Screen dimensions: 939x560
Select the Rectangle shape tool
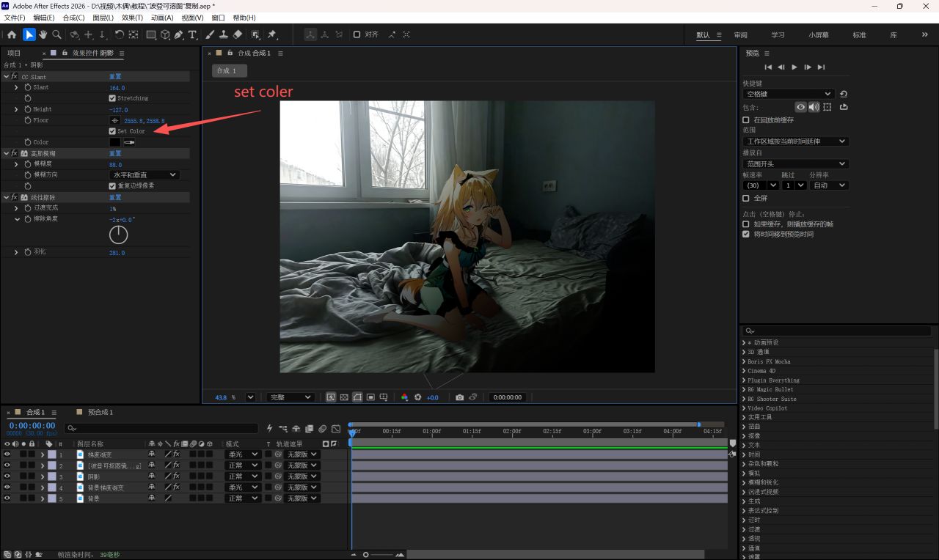click(x=151, y=34)
